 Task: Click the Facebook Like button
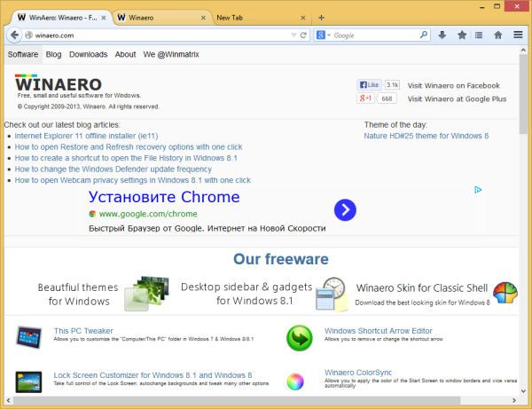[x=369, y=85]
